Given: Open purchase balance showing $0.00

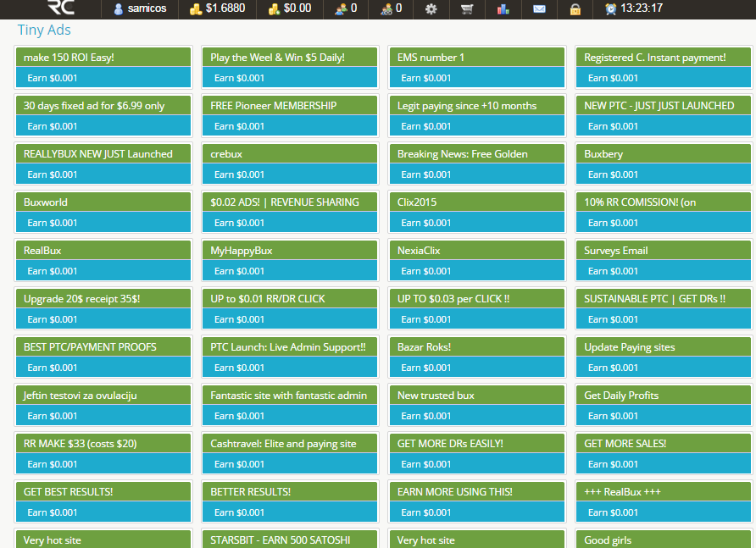Looking at the screenshot, I should 290,8.
